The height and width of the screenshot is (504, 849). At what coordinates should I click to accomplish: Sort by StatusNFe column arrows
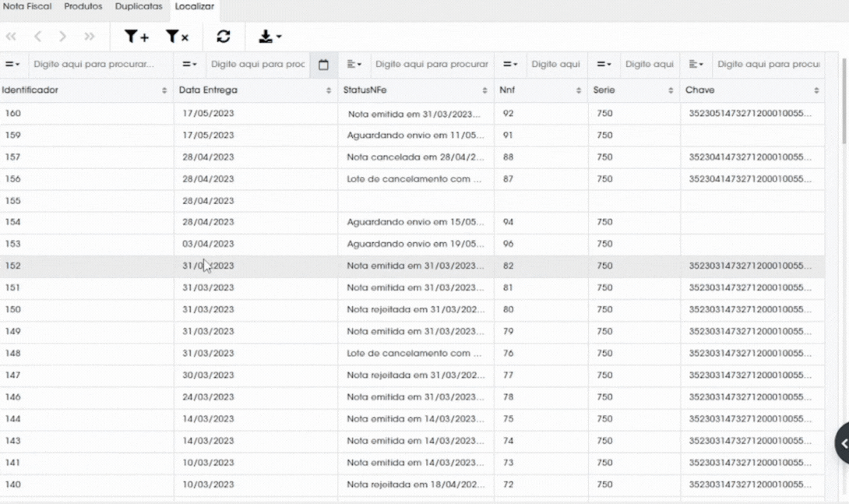[x=484, y=90]
